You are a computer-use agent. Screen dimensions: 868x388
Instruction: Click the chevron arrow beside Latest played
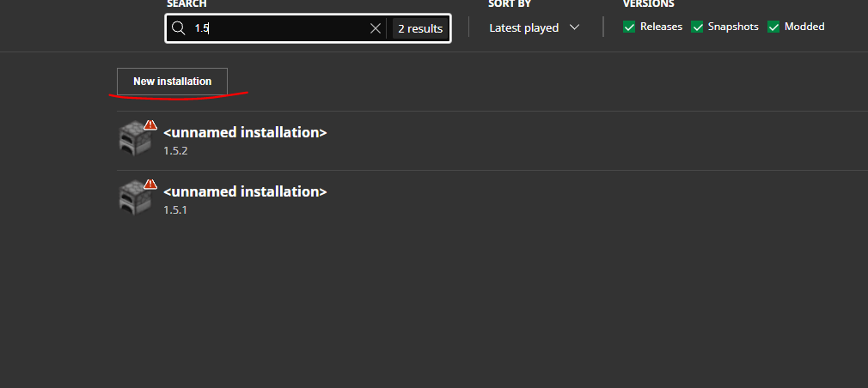pos(574,27)
